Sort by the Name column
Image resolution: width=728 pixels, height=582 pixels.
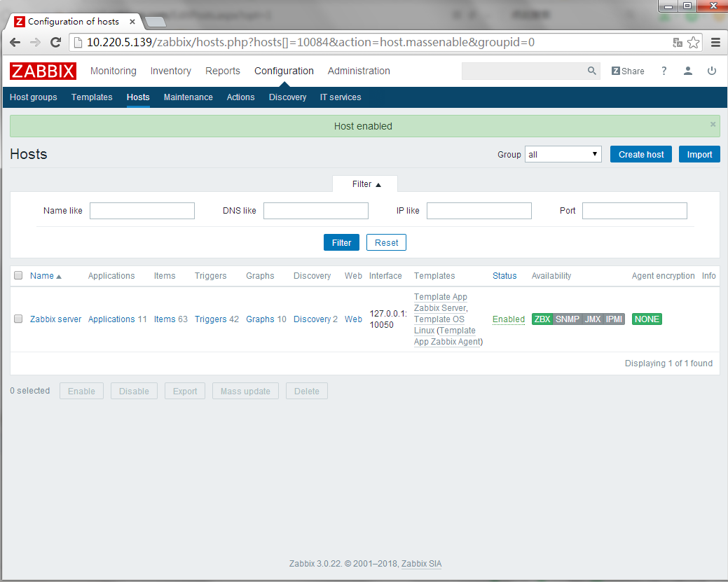click(46, 276)
